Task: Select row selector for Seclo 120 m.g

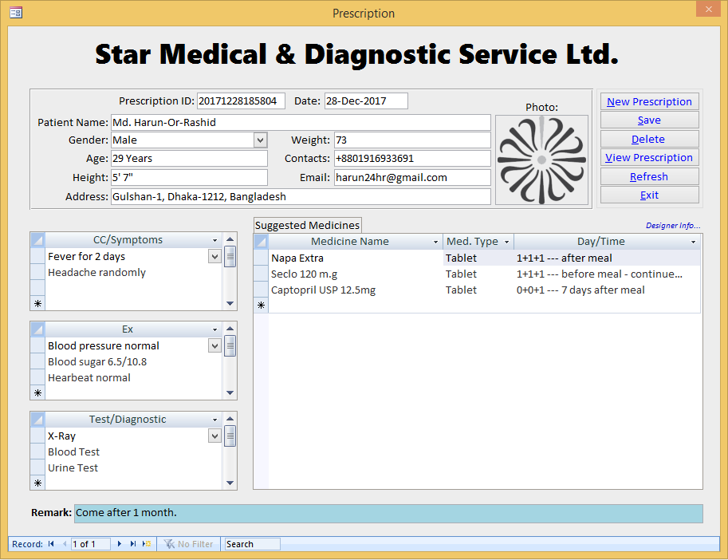Action: pyautogui.click(x=262, y=274)
